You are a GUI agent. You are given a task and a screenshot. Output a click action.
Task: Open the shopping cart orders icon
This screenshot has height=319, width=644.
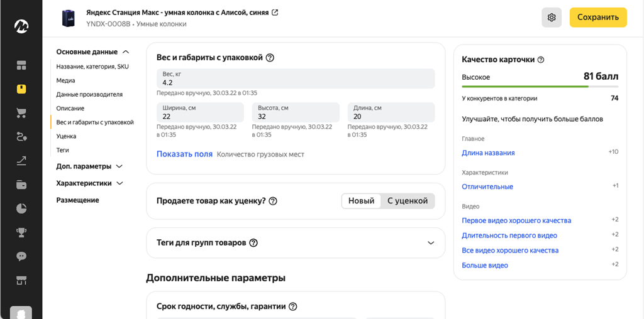pos(21,113)
